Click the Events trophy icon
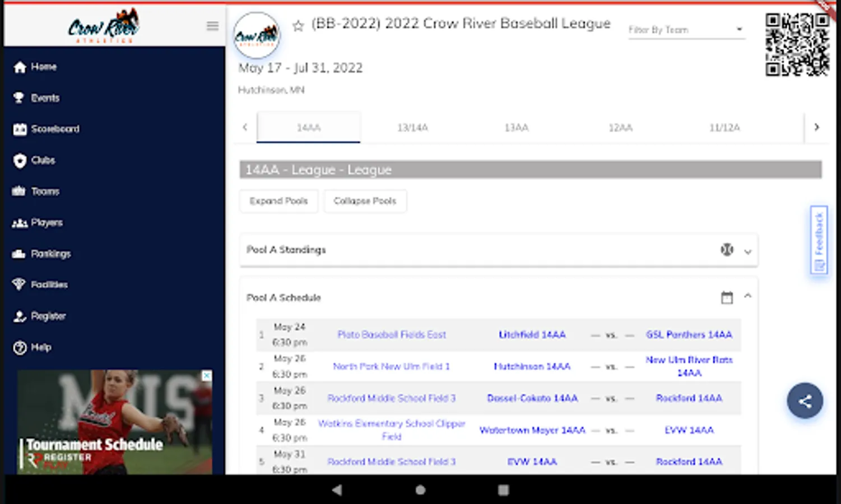The width and height of the screenshot is (841, 504). point(19,98)
